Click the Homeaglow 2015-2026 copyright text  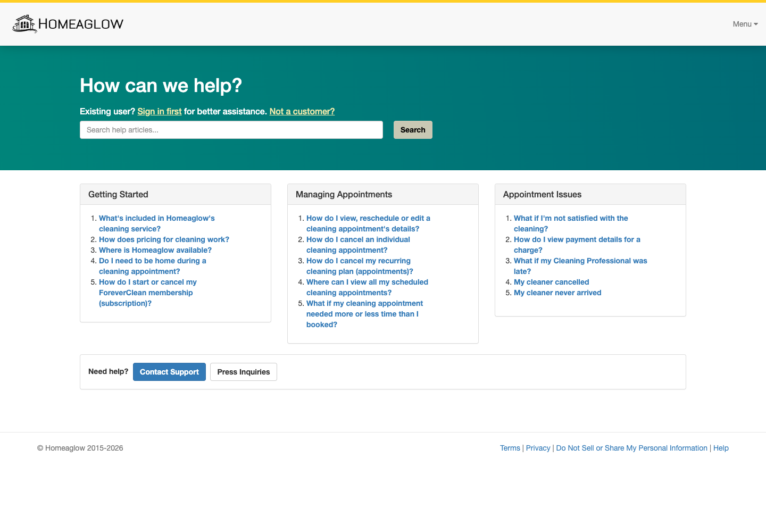click(x=80, y=448)
